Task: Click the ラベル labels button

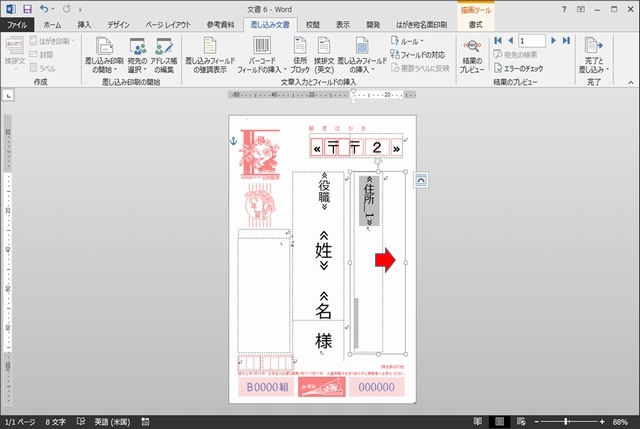Action: pyautogui.click(x=43, y=68)
